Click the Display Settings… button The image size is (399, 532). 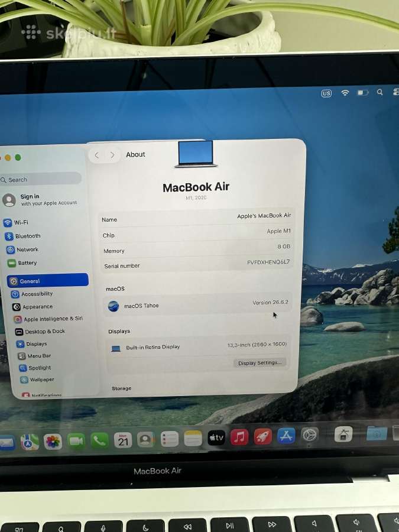coord(259,363)
